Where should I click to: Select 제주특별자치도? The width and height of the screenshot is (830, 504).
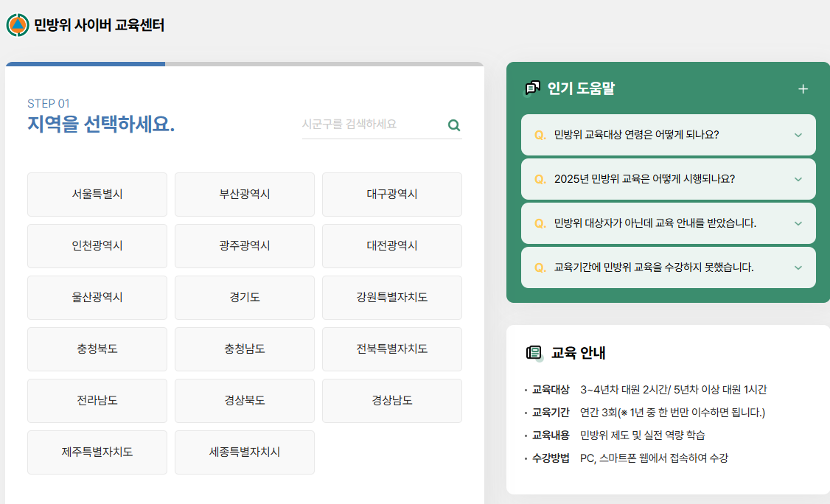(97, 452)
